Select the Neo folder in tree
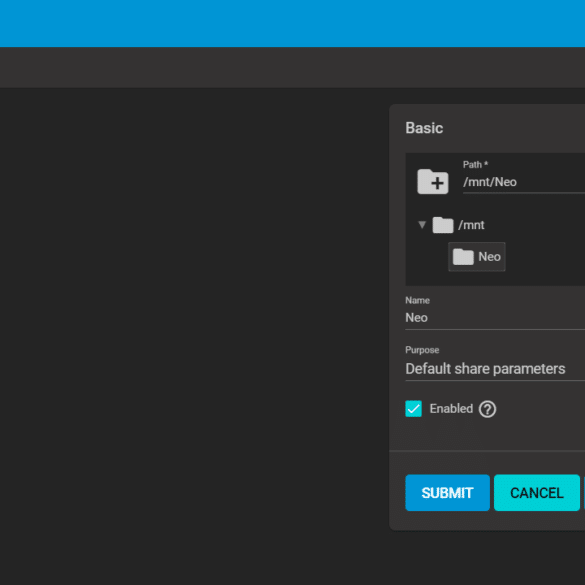 pos(477,257)
